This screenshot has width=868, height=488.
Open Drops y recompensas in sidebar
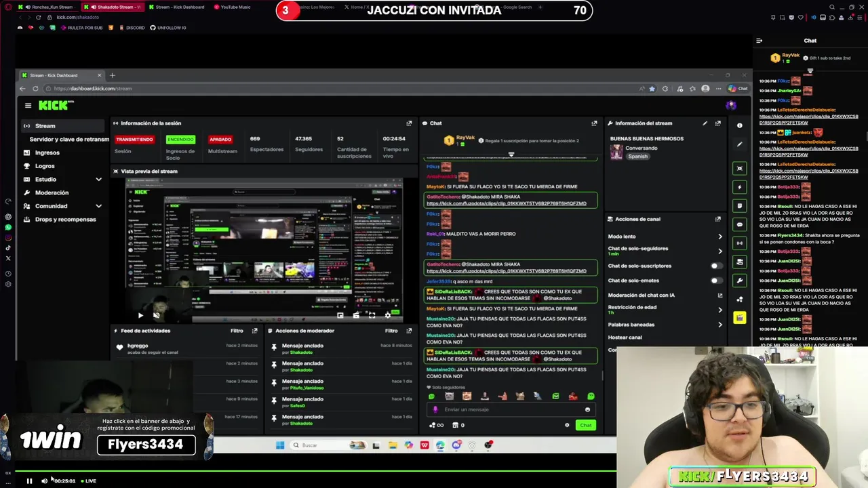coord(64,220)
